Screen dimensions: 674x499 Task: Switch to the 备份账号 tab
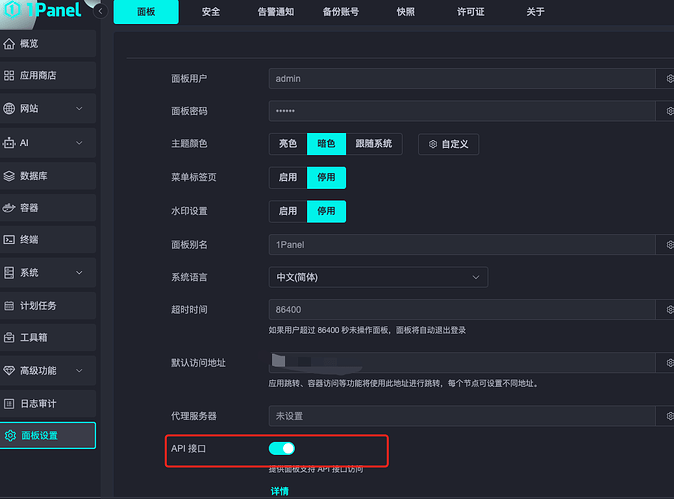pos(341,12)
